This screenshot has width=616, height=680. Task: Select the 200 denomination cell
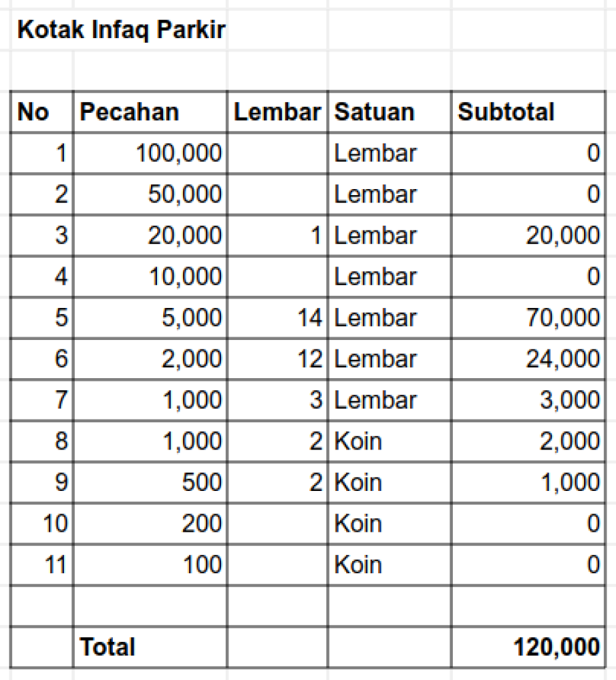tap(150, 524)
